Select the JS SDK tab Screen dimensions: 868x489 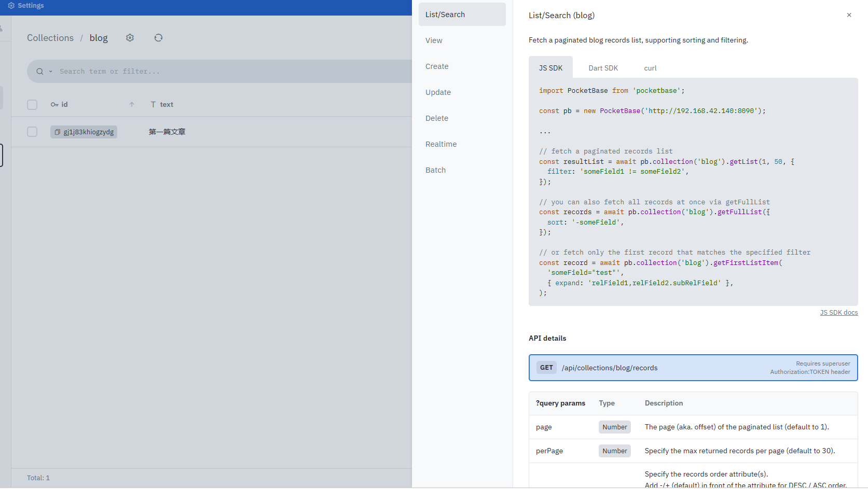click(550, 68)
